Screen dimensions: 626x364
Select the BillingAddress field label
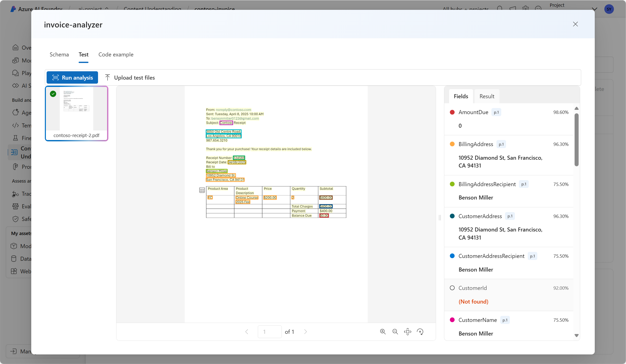(x=476, y=144)
